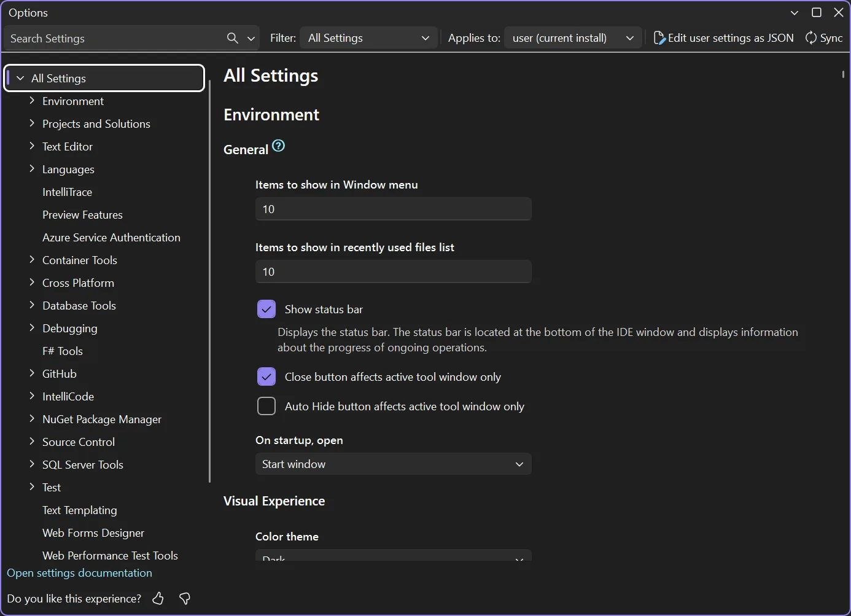Click the Items to show in Window menu field
Screen dimensions: 851x616
393,209
